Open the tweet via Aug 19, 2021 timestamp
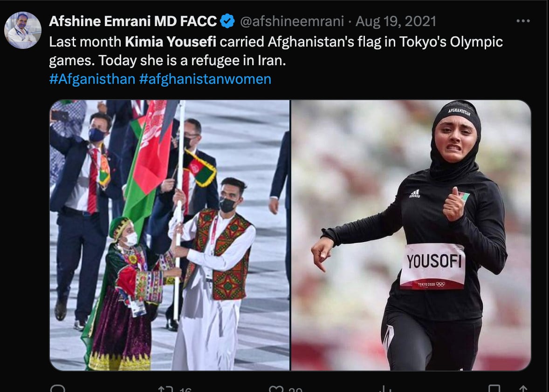549x392 pixels. [396, 21]
